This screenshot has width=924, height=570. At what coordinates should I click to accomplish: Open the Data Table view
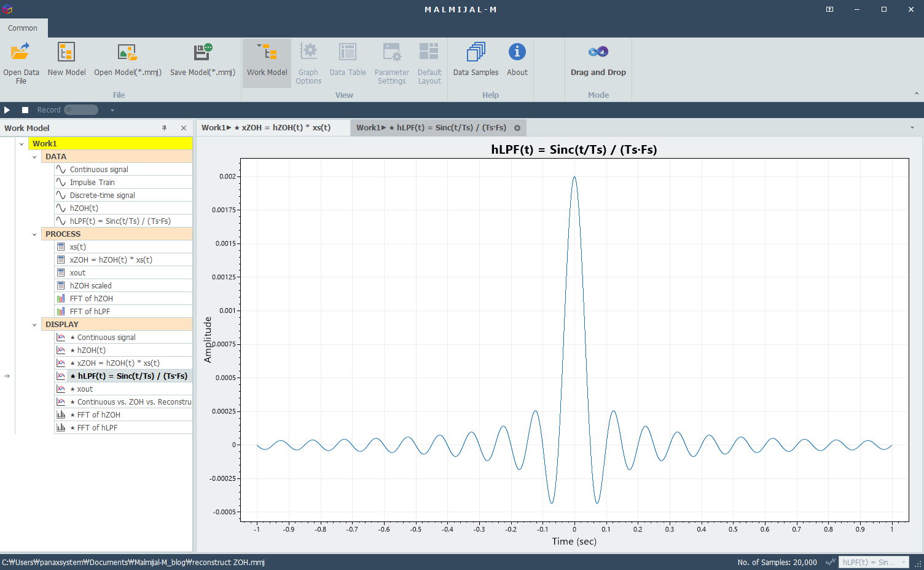coord(348,60)
